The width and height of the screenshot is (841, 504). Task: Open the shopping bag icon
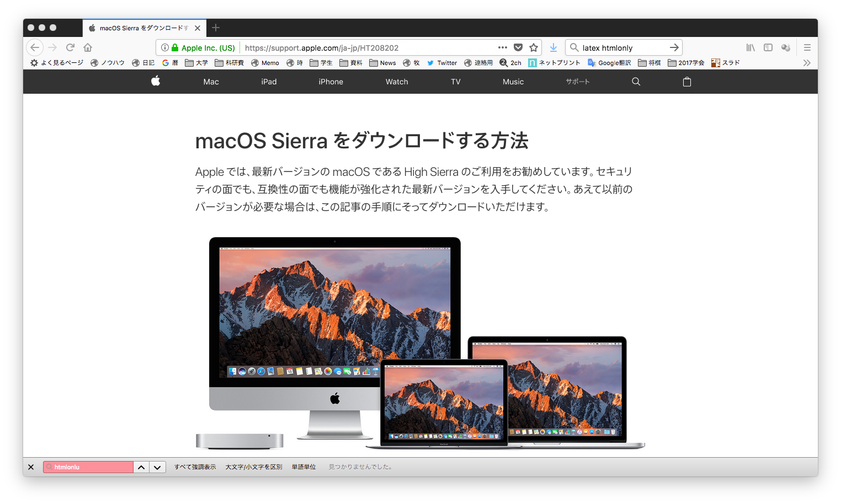[x=687, y=82]
